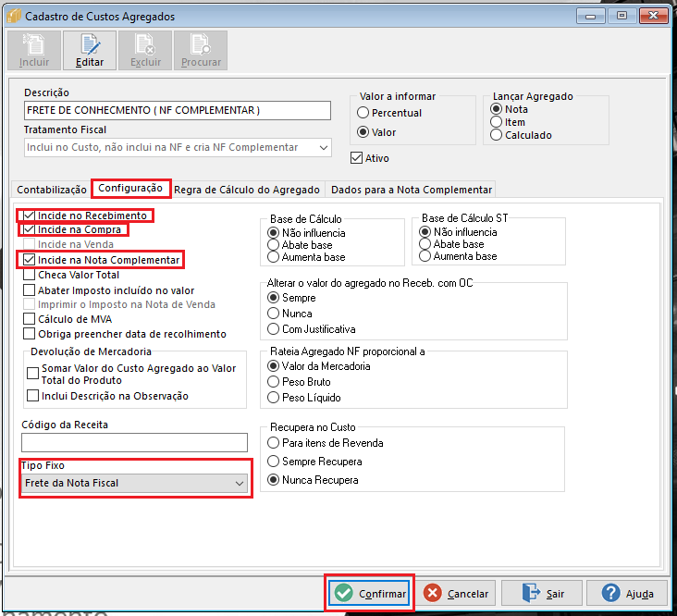Select Calculado under Lançar Agregado
Viewport: 677px width, 616px height.
tap(521, 135)
